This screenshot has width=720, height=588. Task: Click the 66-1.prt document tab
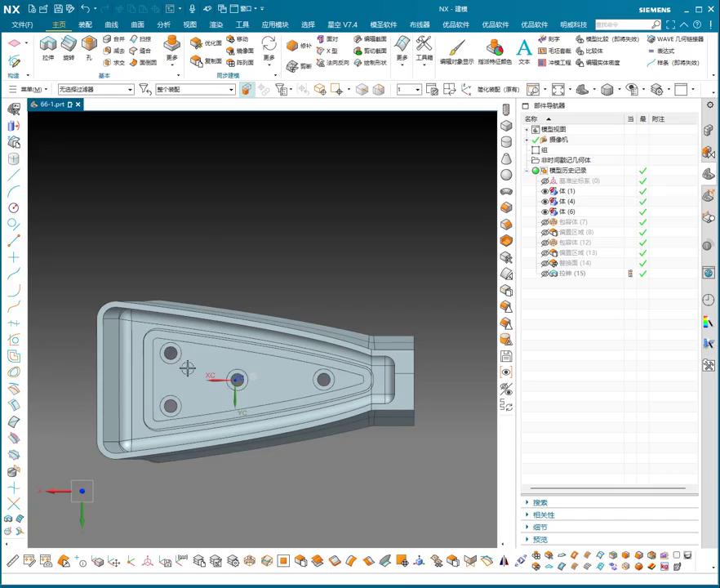[51, 105]
